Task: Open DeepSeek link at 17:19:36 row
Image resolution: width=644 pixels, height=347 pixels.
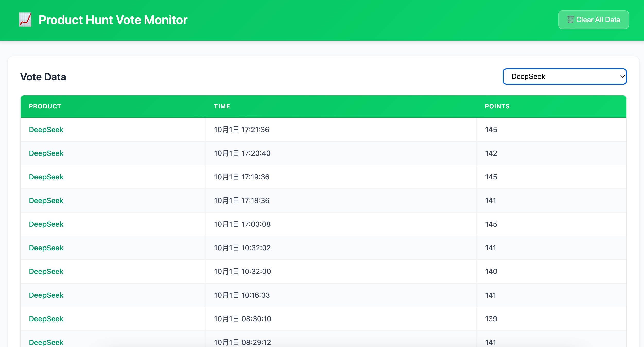Action: click(46, 177)
